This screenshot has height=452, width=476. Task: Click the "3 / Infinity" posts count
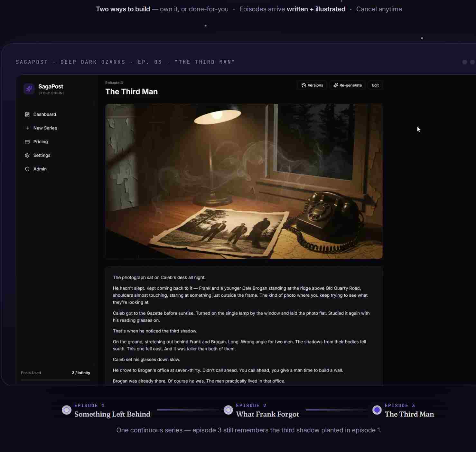(x=81, y=373)
